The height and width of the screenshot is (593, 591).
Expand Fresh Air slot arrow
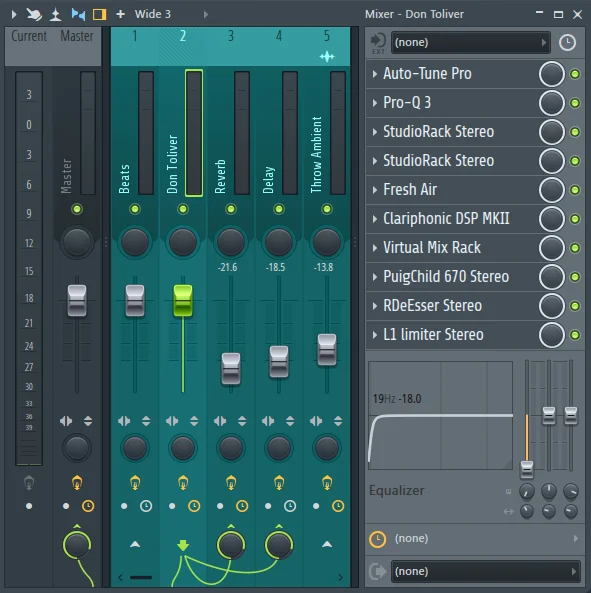tap(375, 189)
